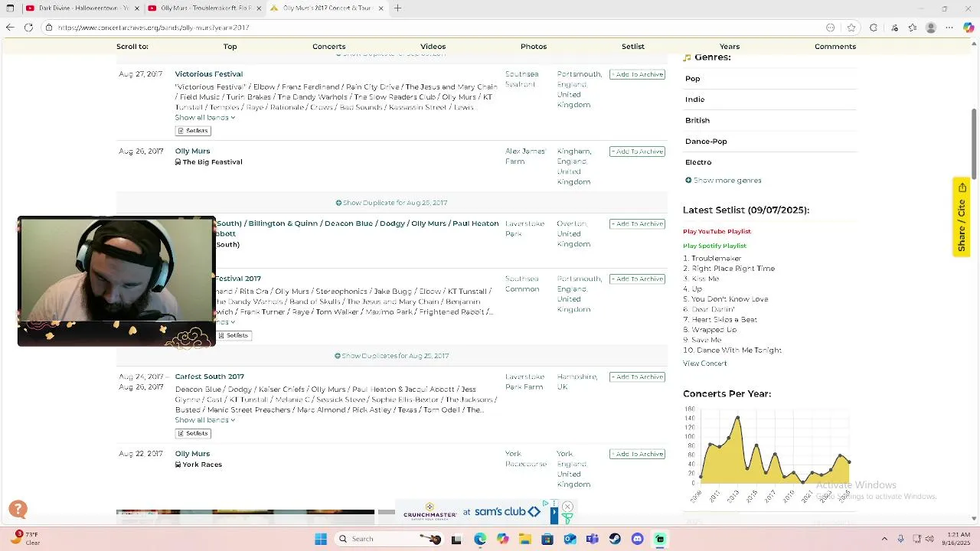Click the Windows taskbar search box
980x551 pixels.
(390, 539)
